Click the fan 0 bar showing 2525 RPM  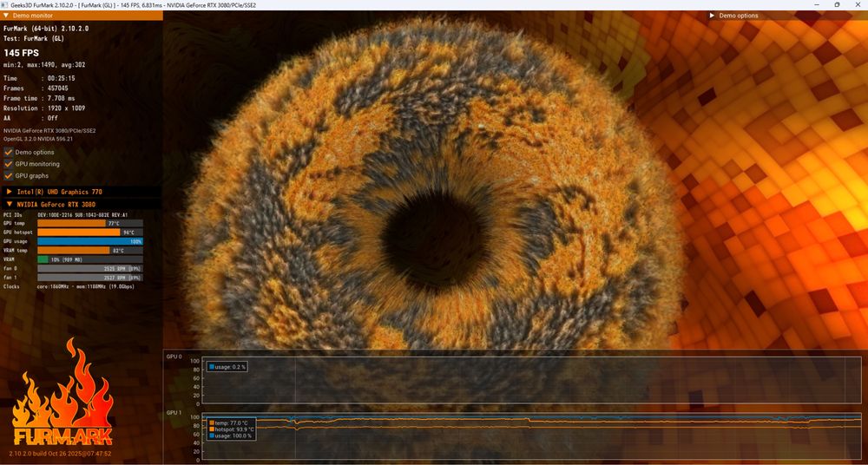click(x=90, y=268)
